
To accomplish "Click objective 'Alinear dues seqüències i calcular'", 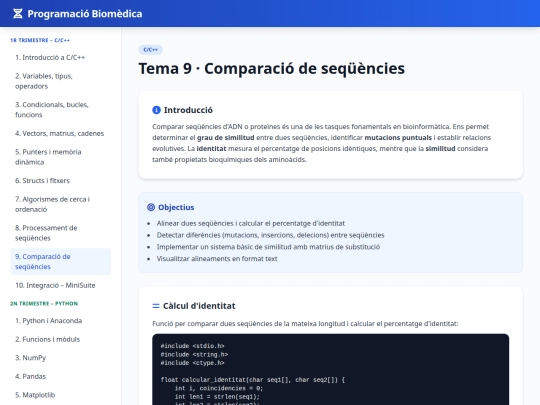I will (x=251, y=223).
